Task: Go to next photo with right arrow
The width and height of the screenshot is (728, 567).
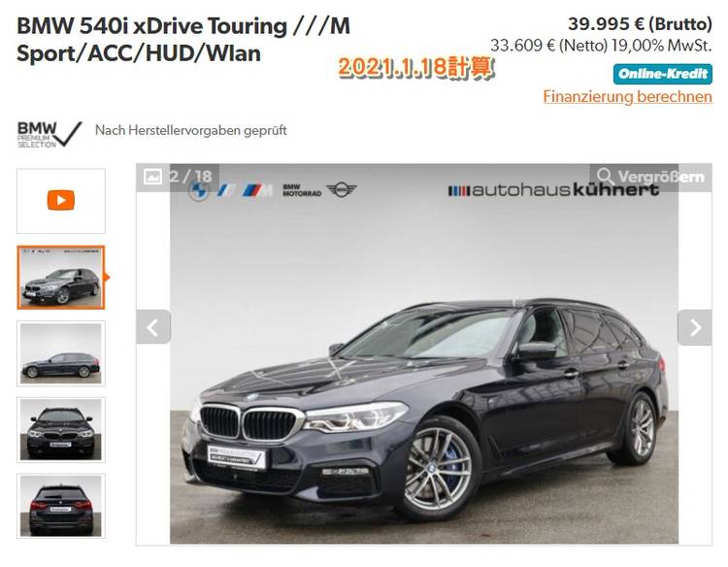Action: (x=695, y=327)
